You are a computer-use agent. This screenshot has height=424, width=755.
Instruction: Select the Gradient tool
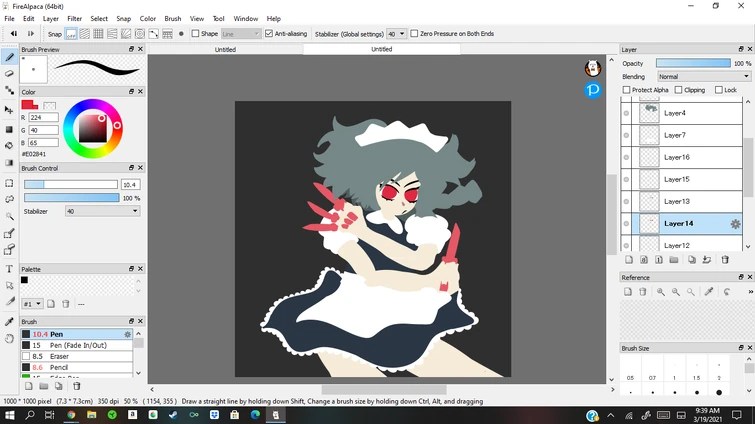pos(9,163)
